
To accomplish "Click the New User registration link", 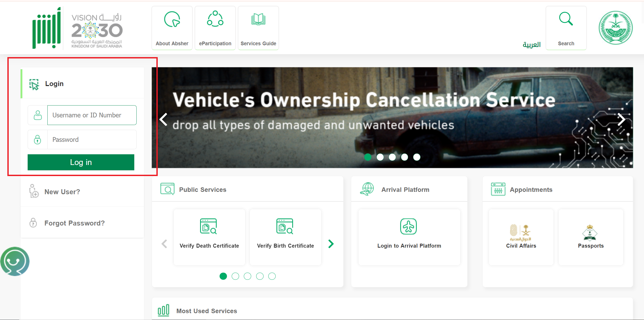I will pos(63,191).
